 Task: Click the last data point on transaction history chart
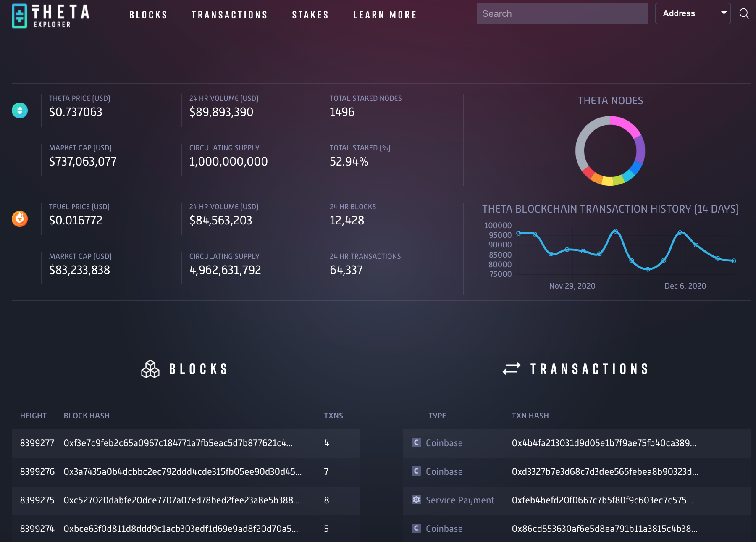click(734, 261)
